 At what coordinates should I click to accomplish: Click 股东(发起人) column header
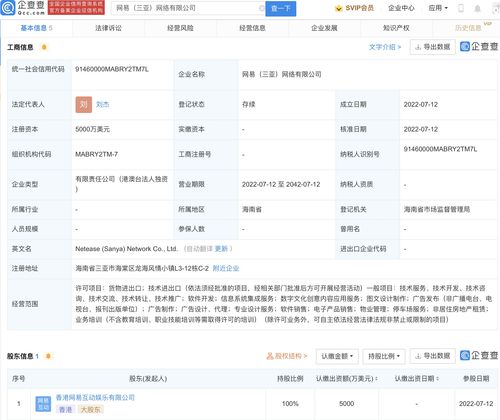[148, 379]
